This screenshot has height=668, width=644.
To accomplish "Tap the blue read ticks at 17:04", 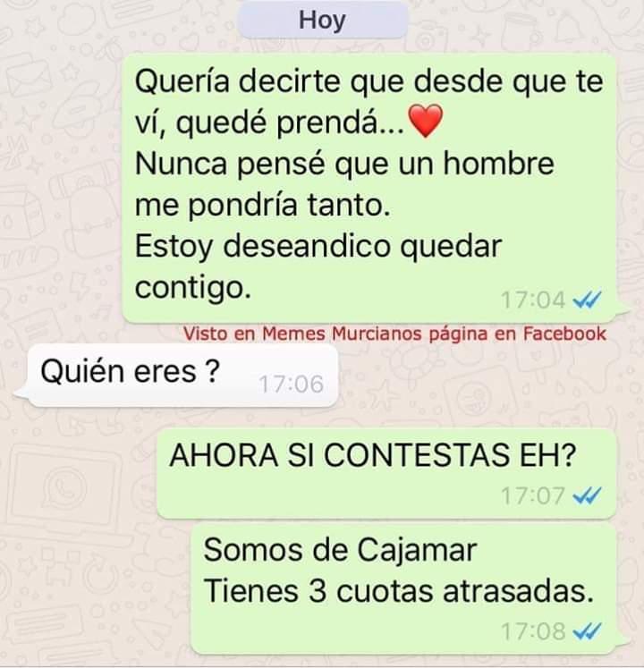I will pyautogui.click(x=588, y=300).
